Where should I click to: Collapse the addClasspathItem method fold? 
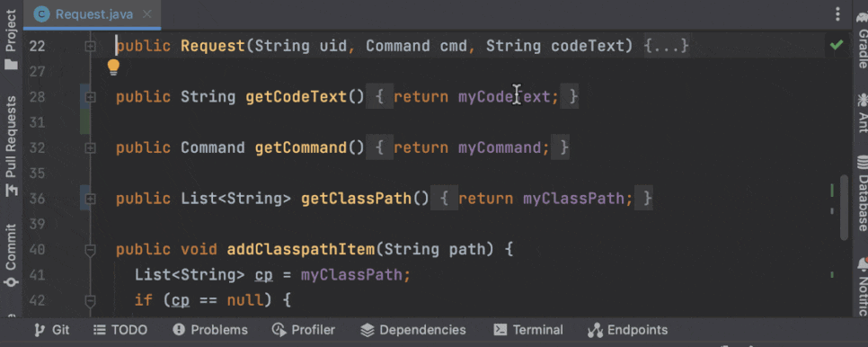(x=90, y=250)
